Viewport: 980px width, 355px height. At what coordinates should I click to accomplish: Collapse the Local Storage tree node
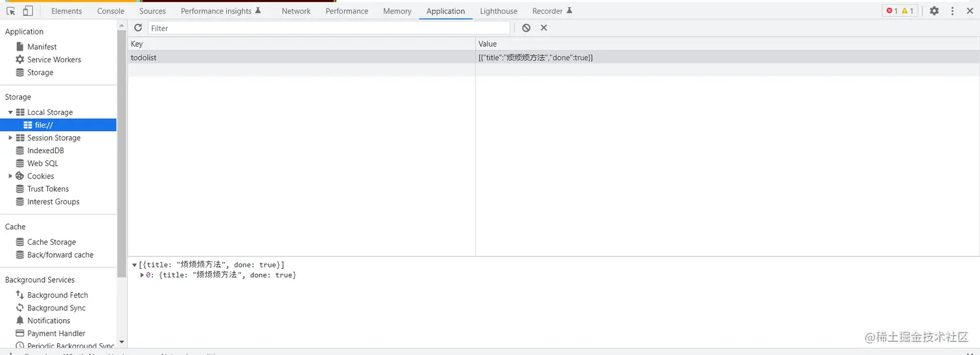[10, 112]
